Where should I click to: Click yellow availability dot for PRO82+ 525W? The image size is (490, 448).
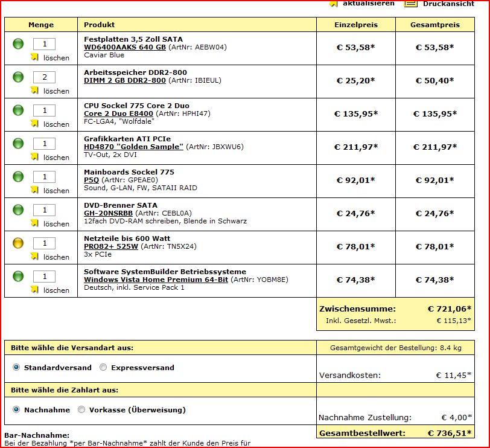tap(18, 243)
